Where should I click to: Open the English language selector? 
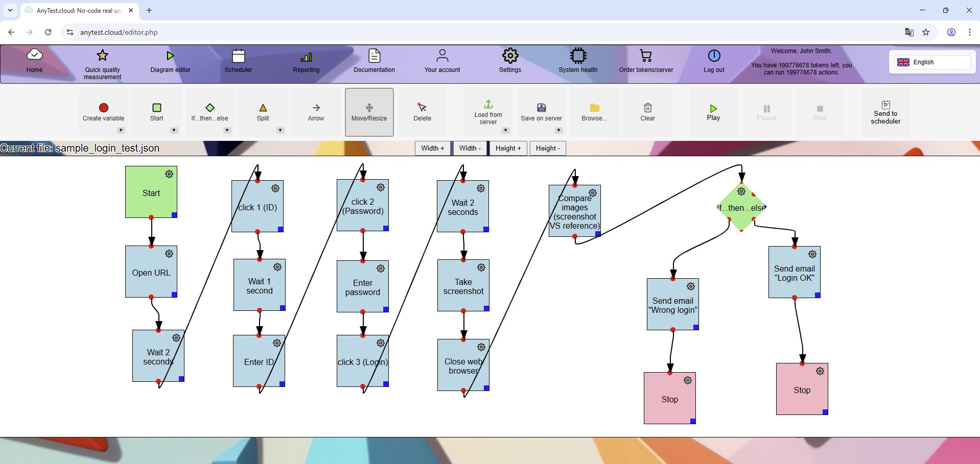tap(931, 62)
